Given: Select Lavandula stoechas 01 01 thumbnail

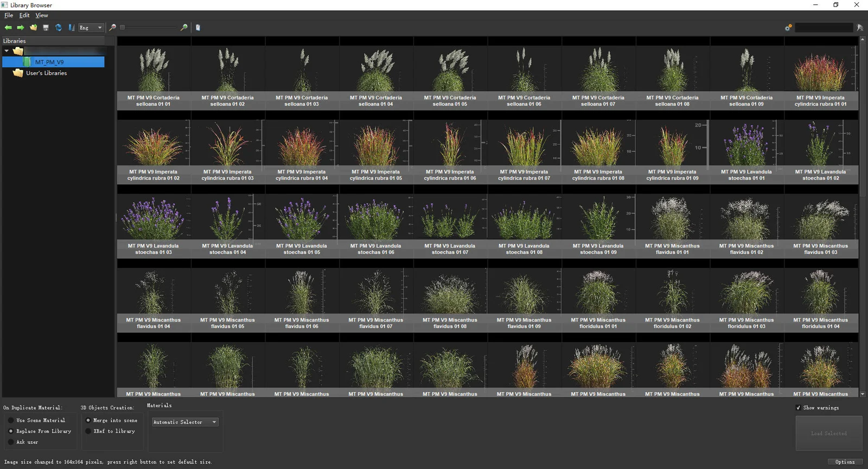Looking at the screenshot, I should pyautogui.click(x=746, y=147).
